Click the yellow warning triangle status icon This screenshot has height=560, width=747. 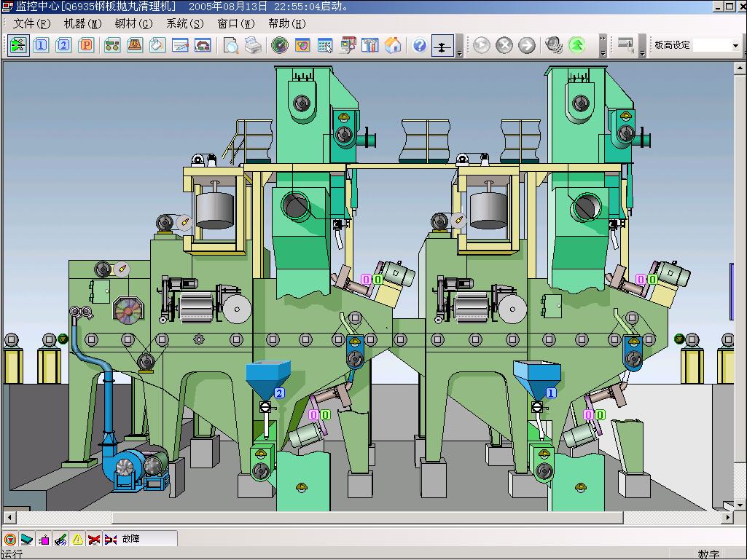click(77, 540)
